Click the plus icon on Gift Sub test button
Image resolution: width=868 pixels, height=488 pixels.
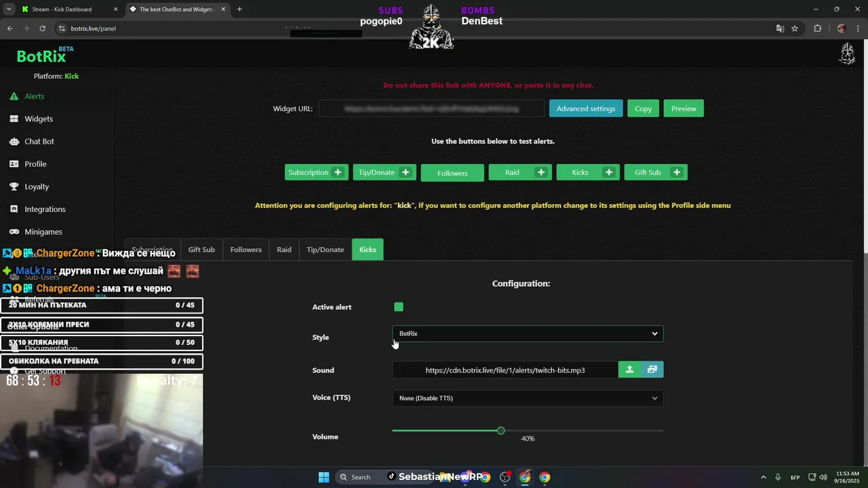click(677, 172)
